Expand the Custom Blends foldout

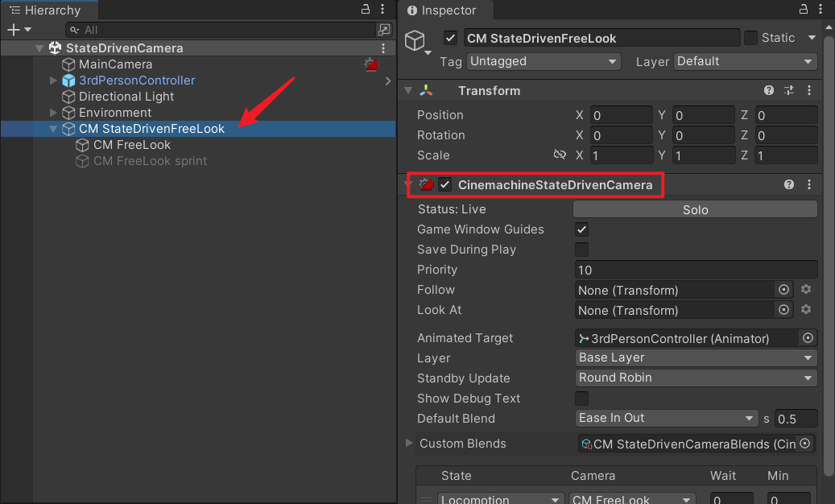409,443
